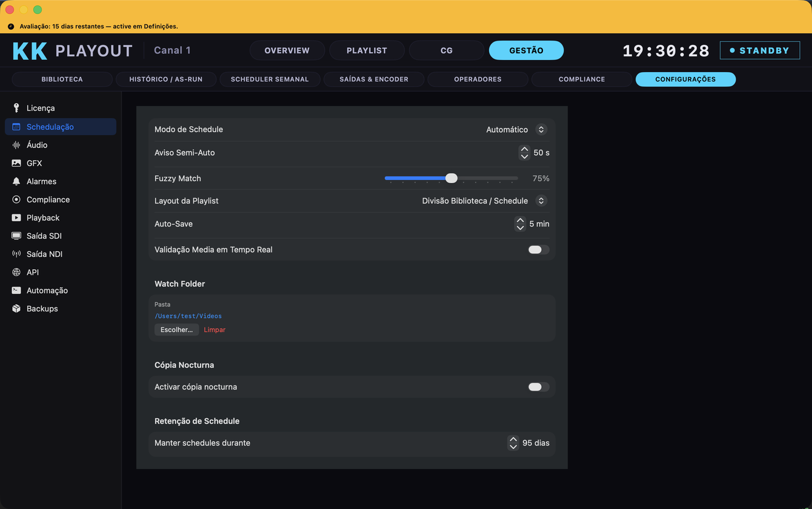Click the Canal 1 channel label

pos(172,50)
